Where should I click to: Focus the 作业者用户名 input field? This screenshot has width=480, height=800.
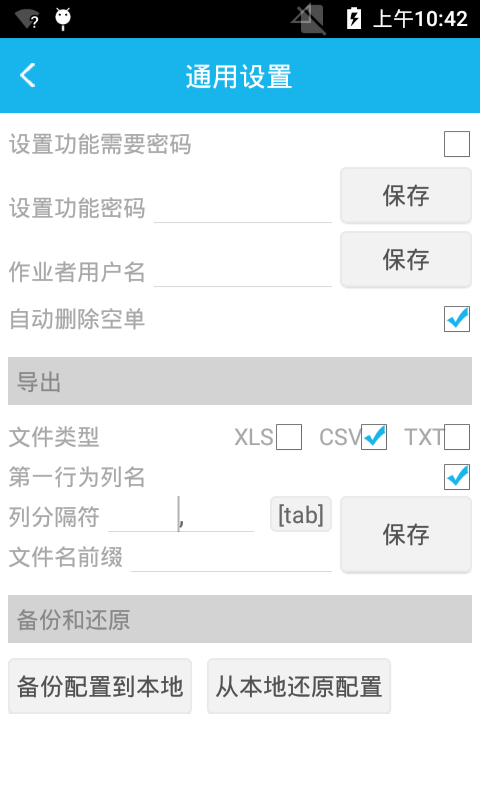pos(243,271)
